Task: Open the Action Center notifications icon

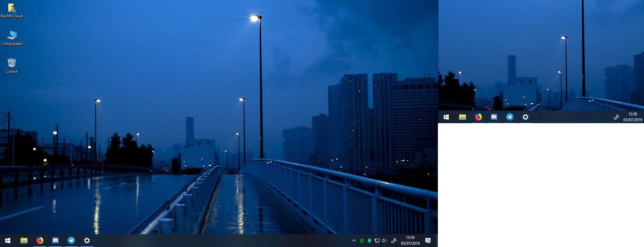Action: point(428,241)
